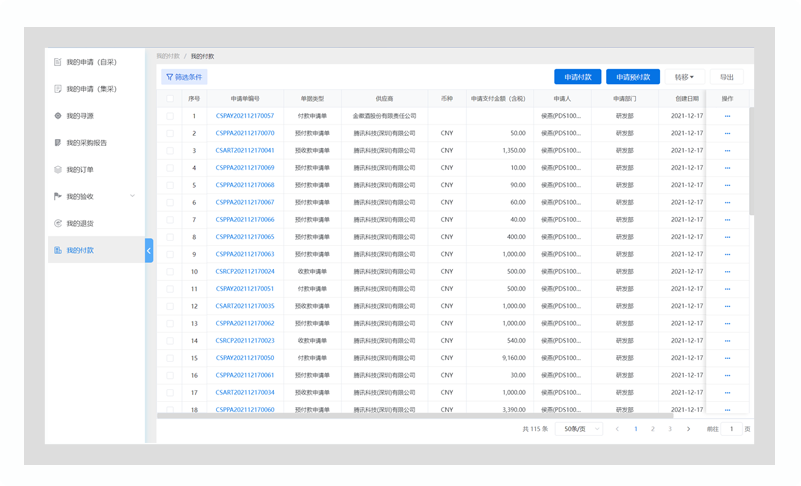This screenshot has width=801, height=486.
Task: Check the box for row 5 CSPPA202112170068
Action: click(170, 185)
